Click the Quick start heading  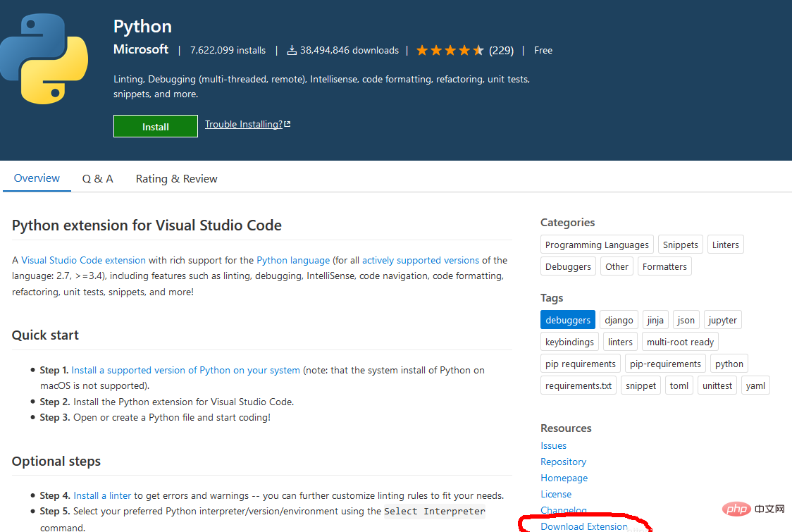pyautogui.click(x=46, y=335)
